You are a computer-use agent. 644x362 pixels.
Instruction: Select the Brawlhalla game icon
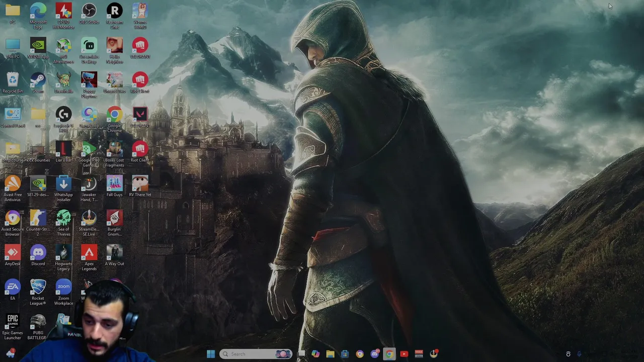click(63, 83)
